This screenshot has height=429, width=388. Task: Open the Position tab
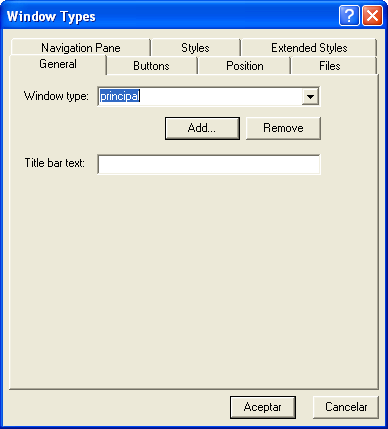coord(245,66)
